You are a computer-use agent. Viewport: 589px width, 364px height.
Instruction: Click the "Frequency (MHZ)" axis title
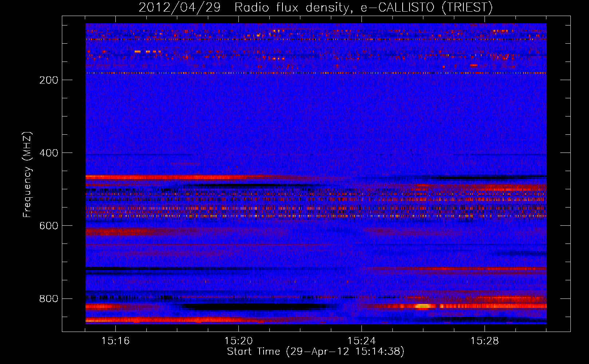click(x=27, y=175)
